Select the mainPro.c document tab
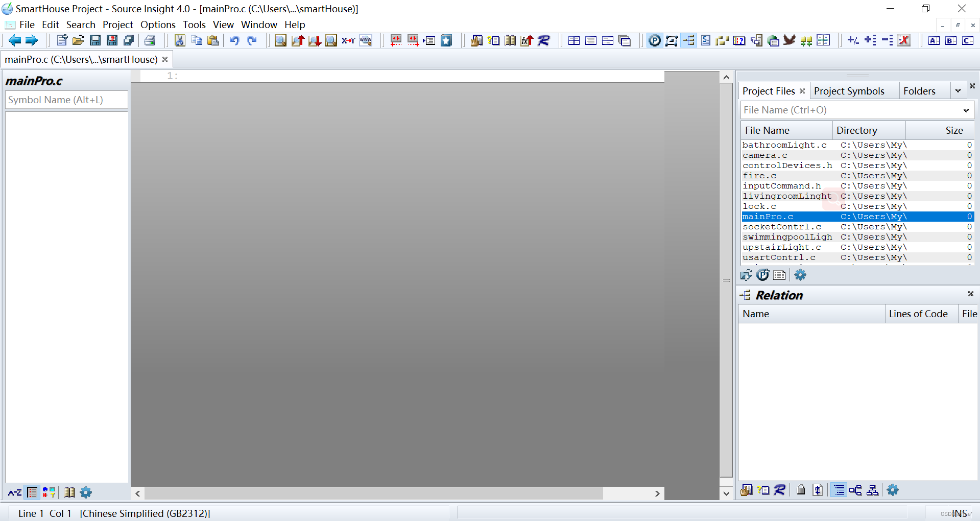 pos(81,59)
